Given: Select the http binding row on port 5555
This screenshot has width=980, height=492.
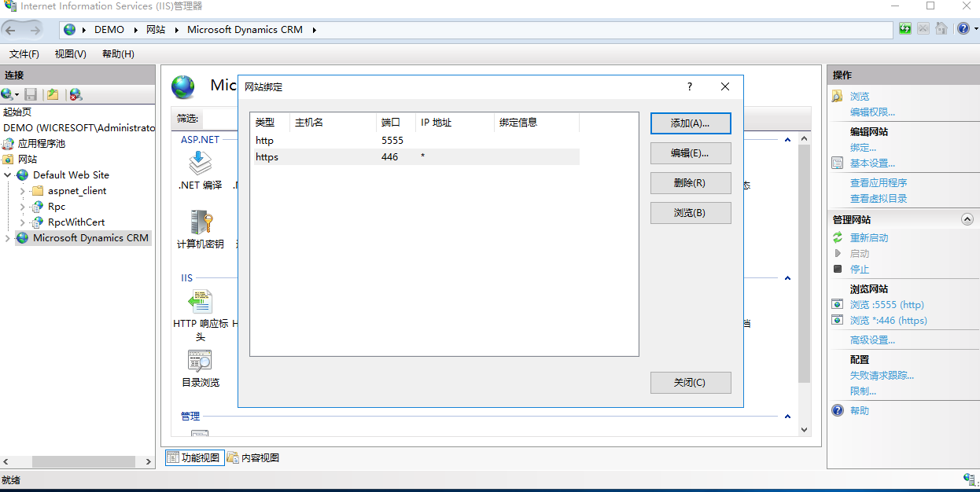Looking at the screenshot, I should pos(415,141).
